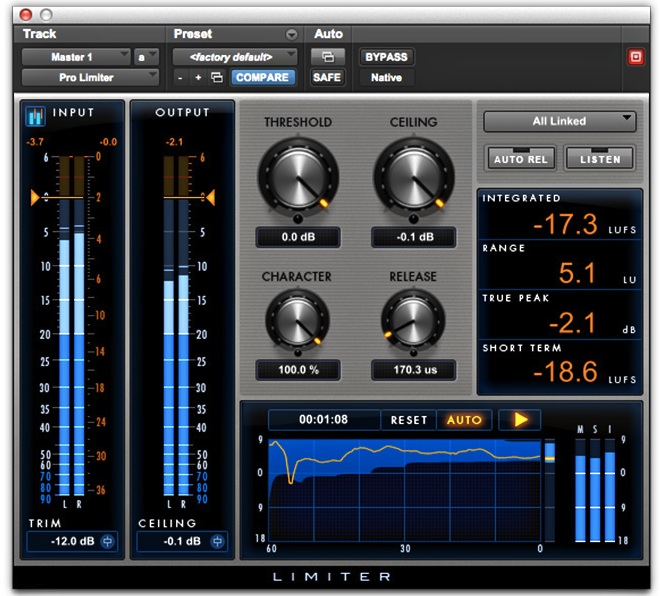Click the preset copy settings icon
The image size is (660, 596).
217,78
